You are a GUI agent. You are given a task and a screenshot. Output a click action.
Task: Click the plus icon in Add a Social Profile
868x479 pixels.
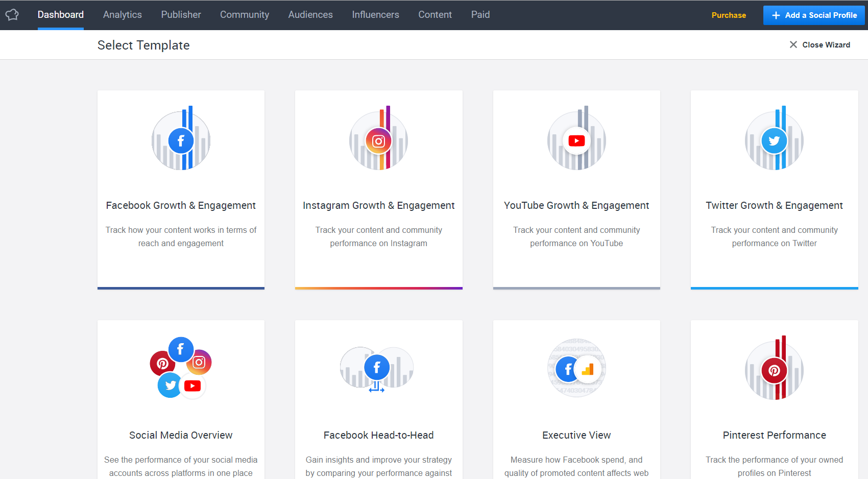click(776, 15)
